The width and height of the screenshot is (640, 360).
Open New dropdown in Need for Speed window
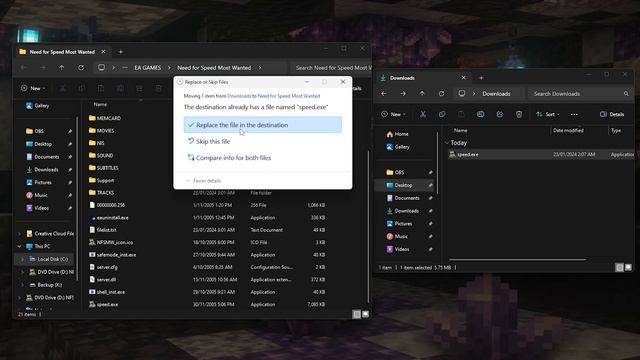coord(33,88)
